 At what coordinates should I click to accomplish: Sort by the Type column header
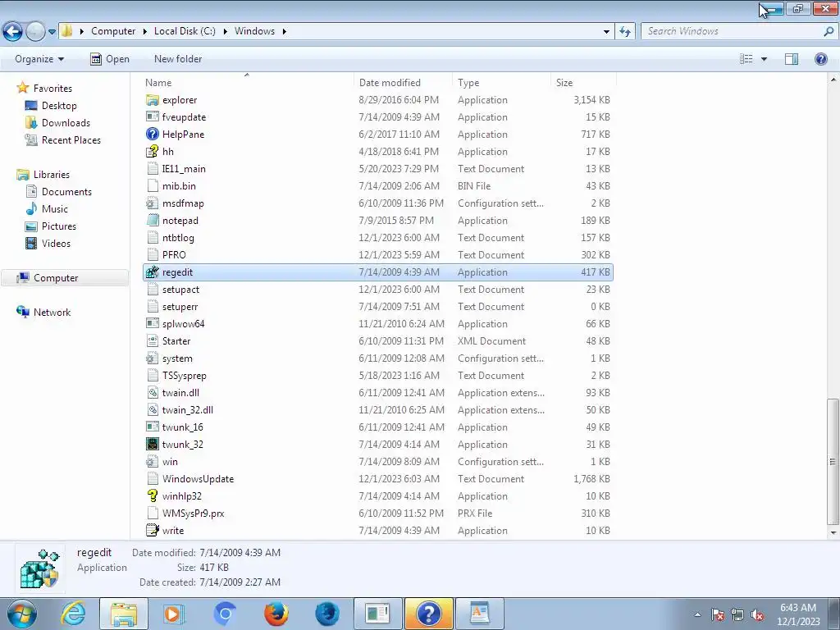[x=501, y=83]
